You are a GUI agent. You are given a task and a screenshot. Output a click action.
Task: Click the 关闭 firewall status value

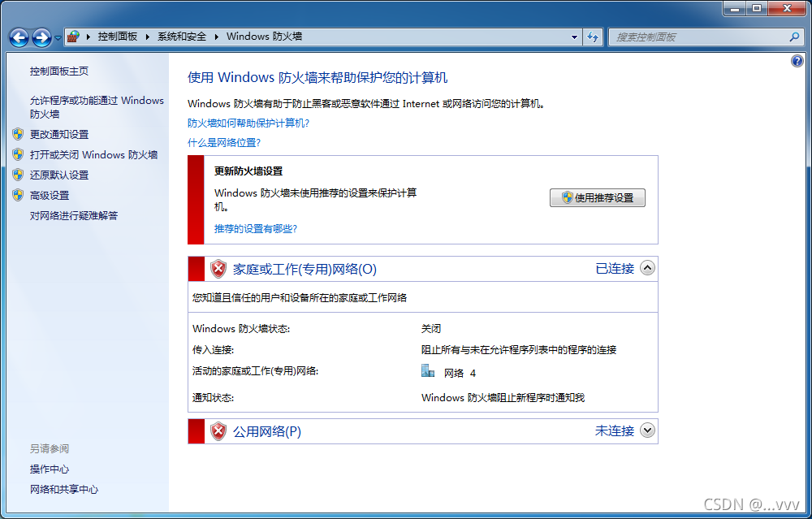pos(431,328)
